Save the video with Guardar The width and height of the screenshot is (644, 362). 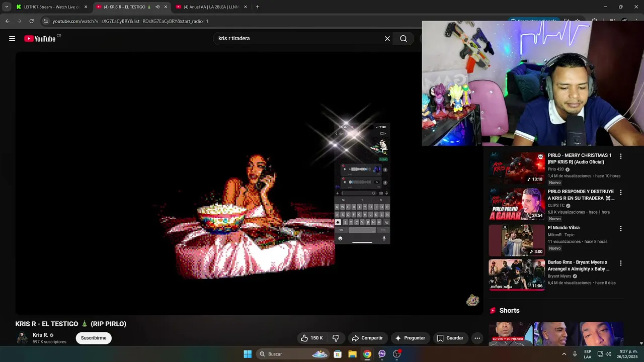tap(450, 338)
